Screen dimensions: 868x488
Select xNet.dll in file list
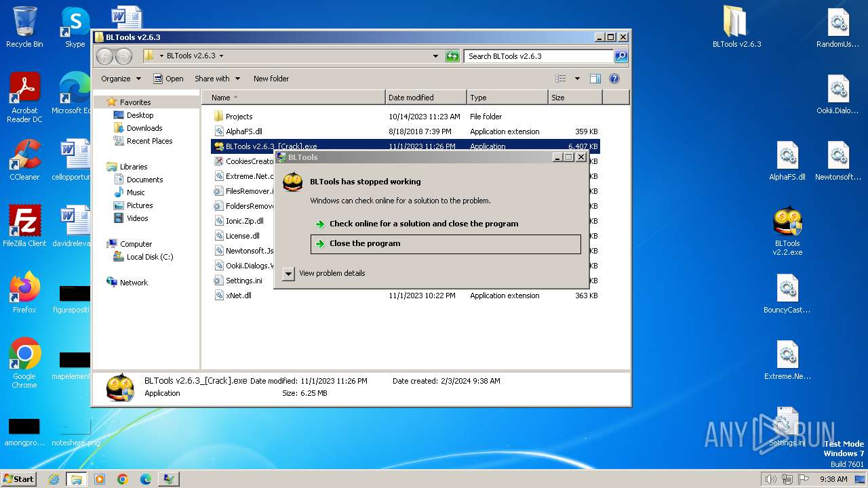coord(406,296)
